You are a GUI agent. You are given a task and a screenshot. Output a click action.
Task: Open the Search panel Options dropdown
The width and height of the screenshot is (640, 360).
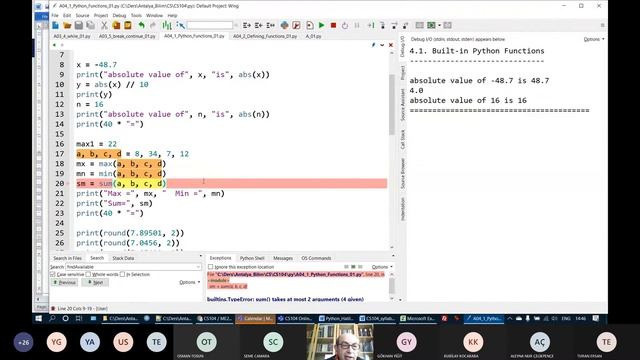[x=189, y=282]
